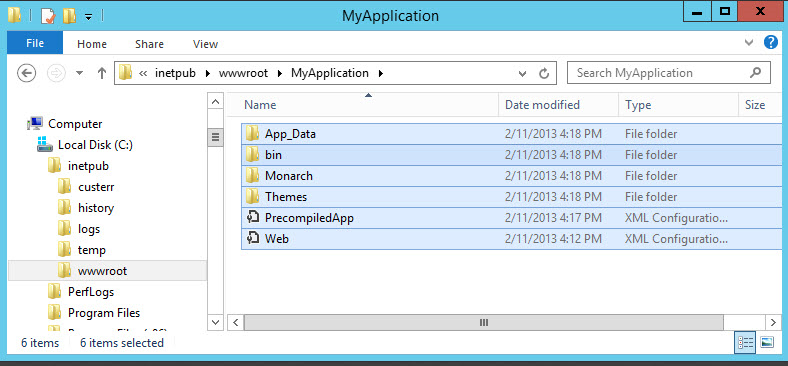Go up one folder level
The height and width of the screenshot is (366, 788).
click(x=102, y=73)
